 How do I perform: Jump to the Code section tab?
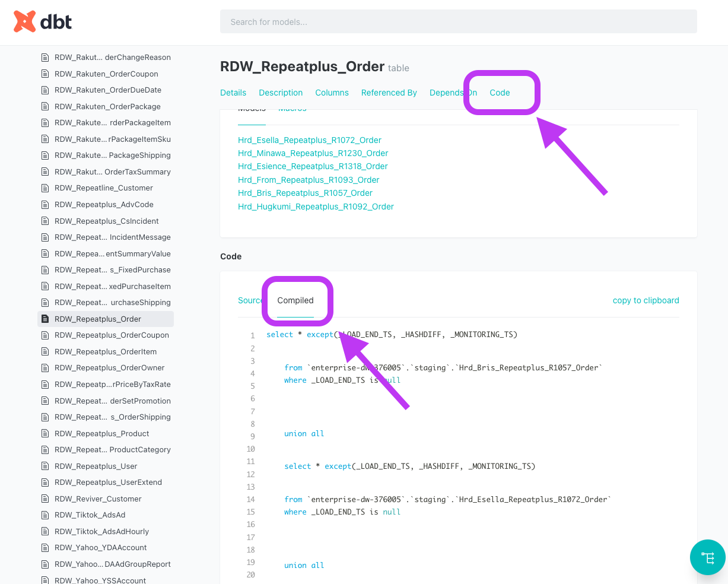click(x=500, y=93)
